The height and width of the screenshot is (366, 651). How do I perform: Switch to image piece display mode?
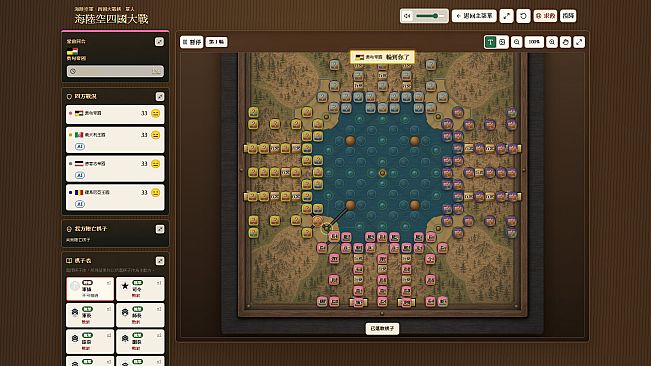click(x=502, y=42)
